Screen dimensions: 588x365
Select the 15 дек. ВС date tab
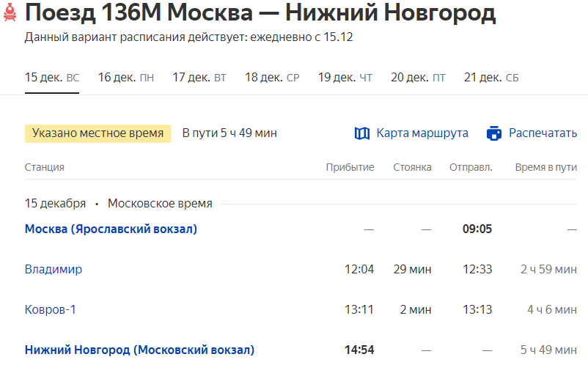[52, 78]
